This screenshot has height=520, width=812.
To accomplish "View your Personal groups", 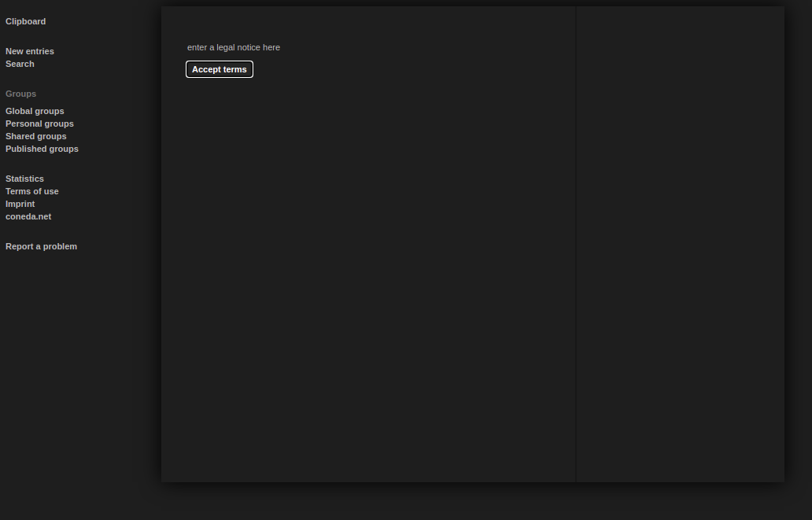I will (x=39, y=124).
